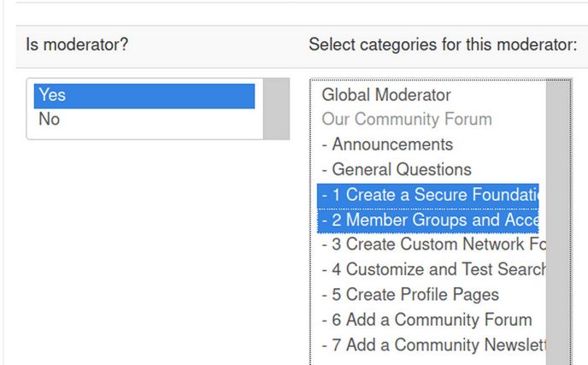Click the categories list vertical scrollbar
Viewport: 588px width, 365px height.
click(x=559, y=222)
